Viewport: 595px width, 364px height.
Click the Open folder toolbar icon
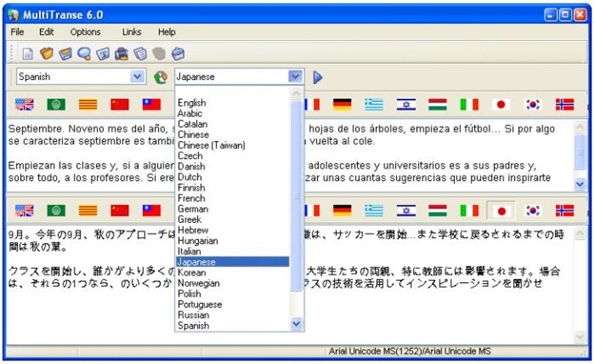[46, 54]
